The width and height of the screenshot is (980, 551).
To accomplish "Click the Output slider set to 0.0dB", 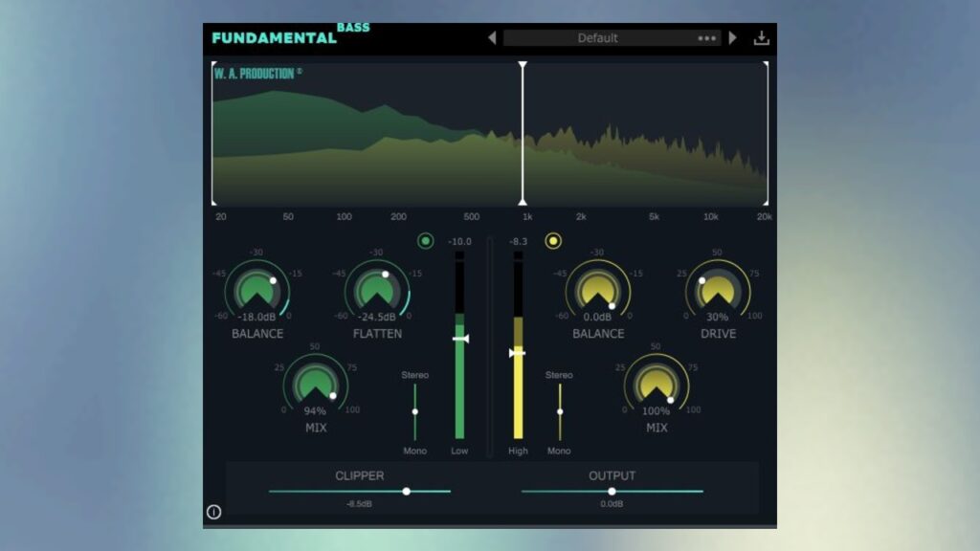I will tap(612, 491).
